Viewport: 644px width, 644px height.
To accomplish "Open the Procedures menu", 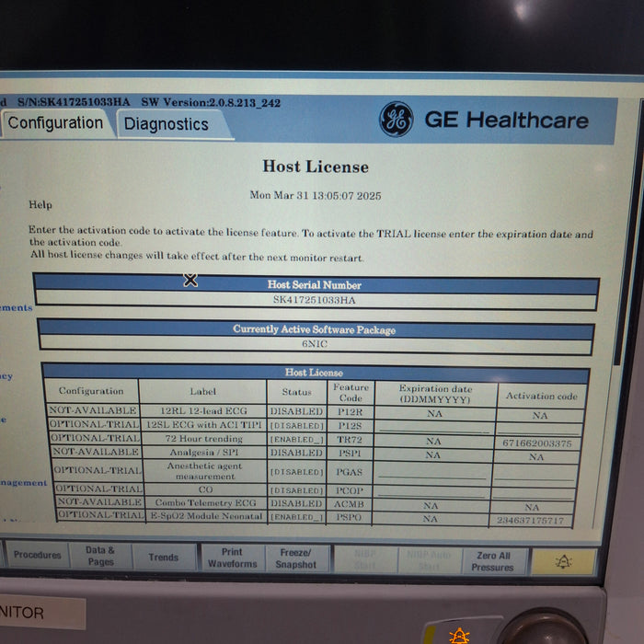I will 38,555.
